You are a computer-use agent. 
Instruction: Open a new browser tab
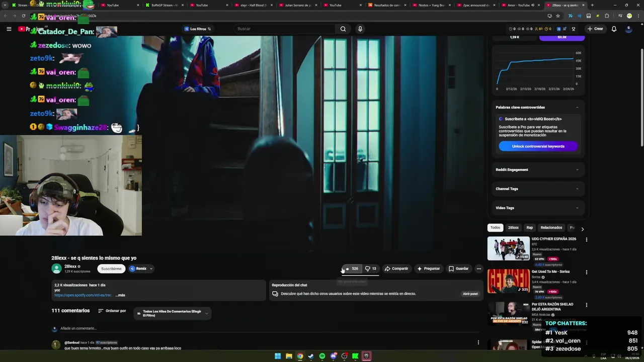click(592, 5)
